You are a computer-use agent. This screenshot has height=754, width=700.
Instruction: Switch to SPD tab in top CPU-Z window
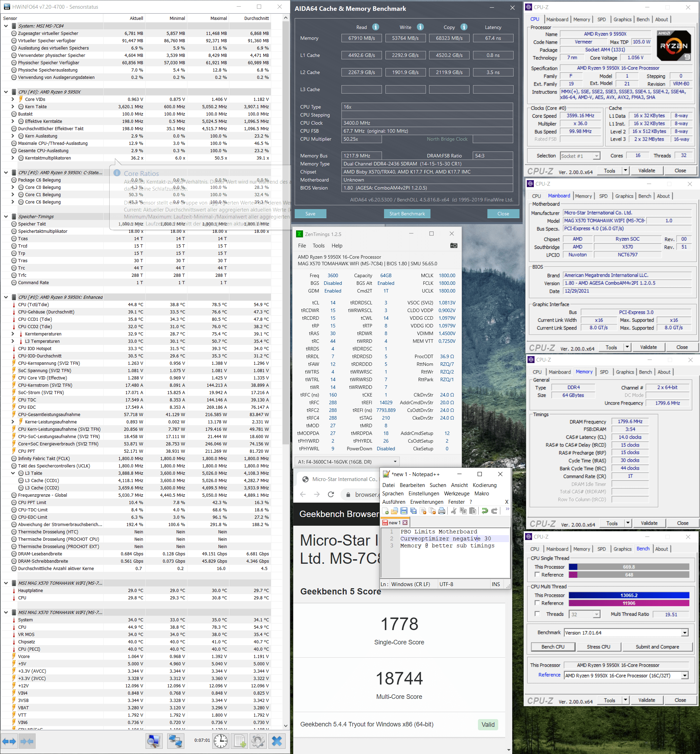(602, 19)
